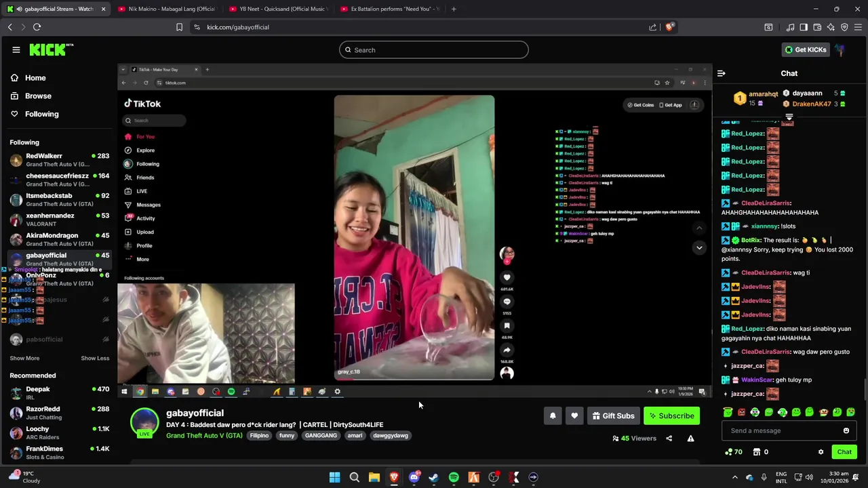868x488 pixels.
Task: Click the GANGGANG tag
Action: click(x=321, y=436)
